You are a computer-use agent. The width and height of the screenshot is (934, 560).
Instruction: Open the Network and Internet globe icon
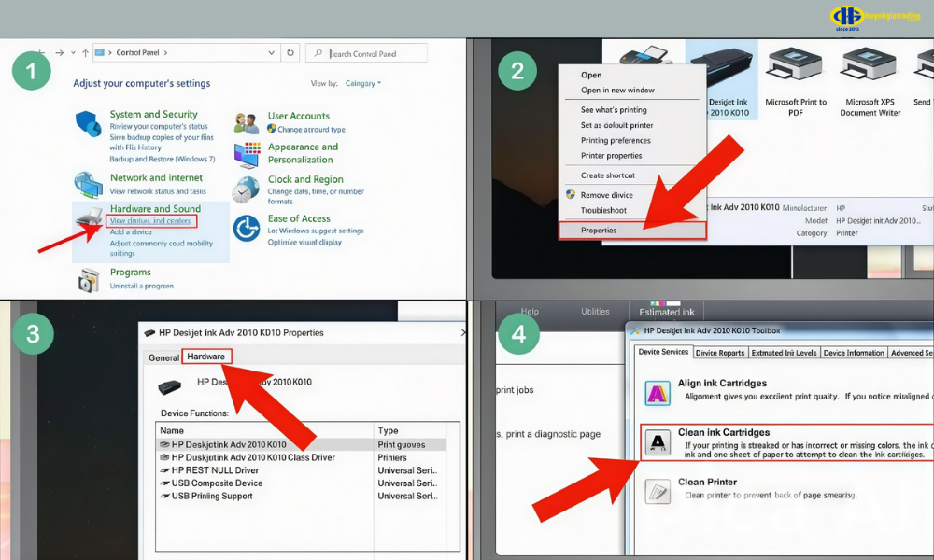tap(88, 184)
